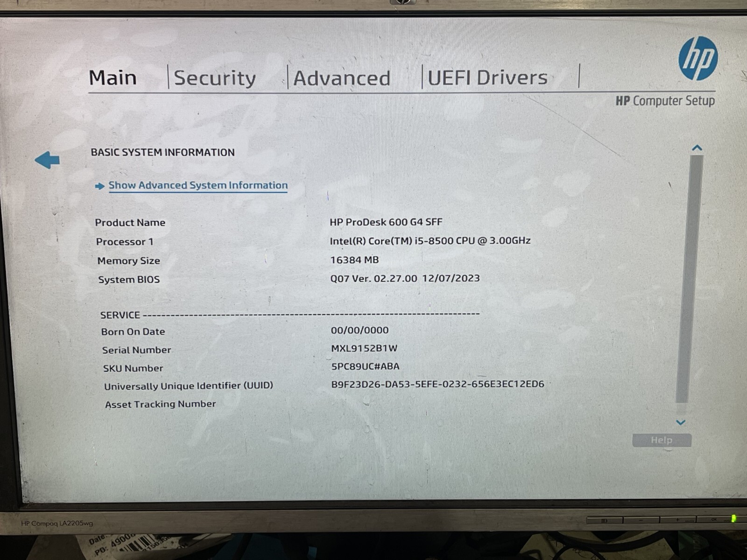Select the Serial Number label
The width and height of the screenshot is (747, 560).
137,350
